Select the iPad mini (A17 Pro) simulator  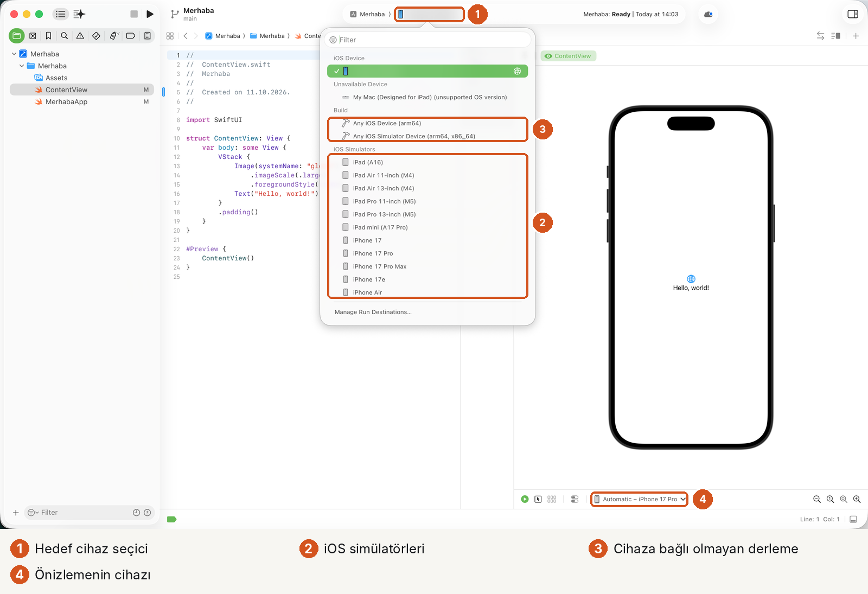[x=427, y=227]
